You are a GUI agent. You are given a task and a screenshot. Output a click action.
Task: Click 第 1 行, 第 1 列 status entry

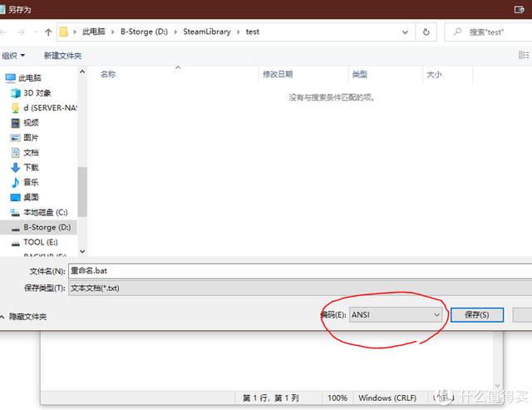(x=271, y=398)
